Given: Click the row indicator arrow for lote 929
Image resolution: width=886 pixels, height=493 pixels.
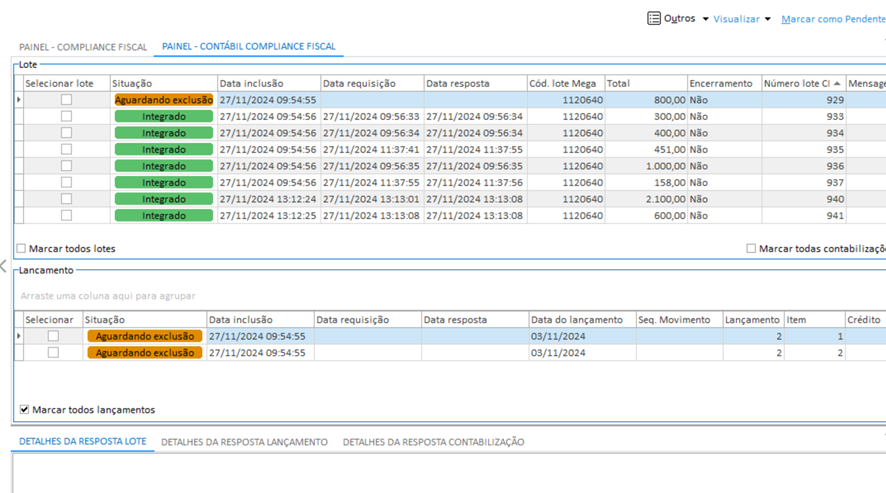Looking at the screenshot, I should [19, 100].
